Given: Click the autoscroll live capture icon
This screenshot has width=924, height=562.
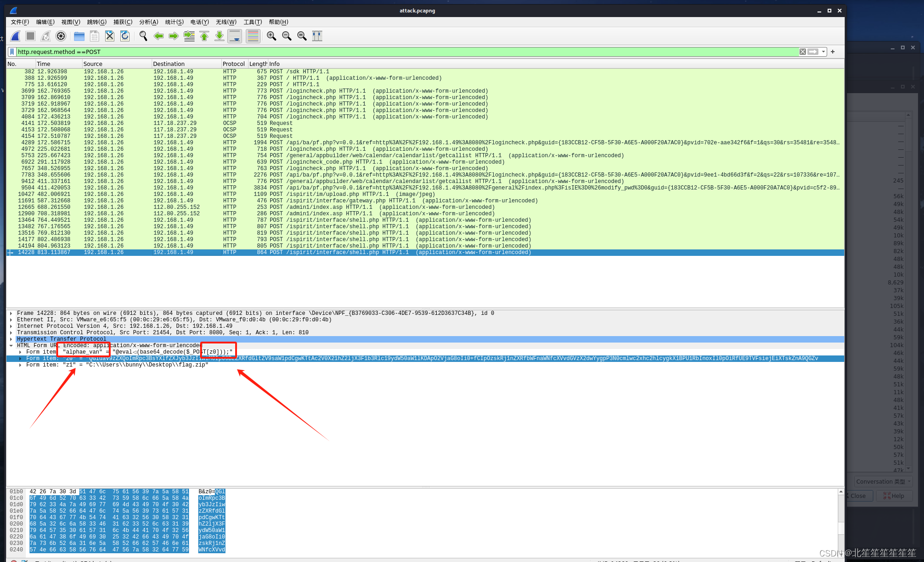Looking at the screenshot, I should click(236, 37).
